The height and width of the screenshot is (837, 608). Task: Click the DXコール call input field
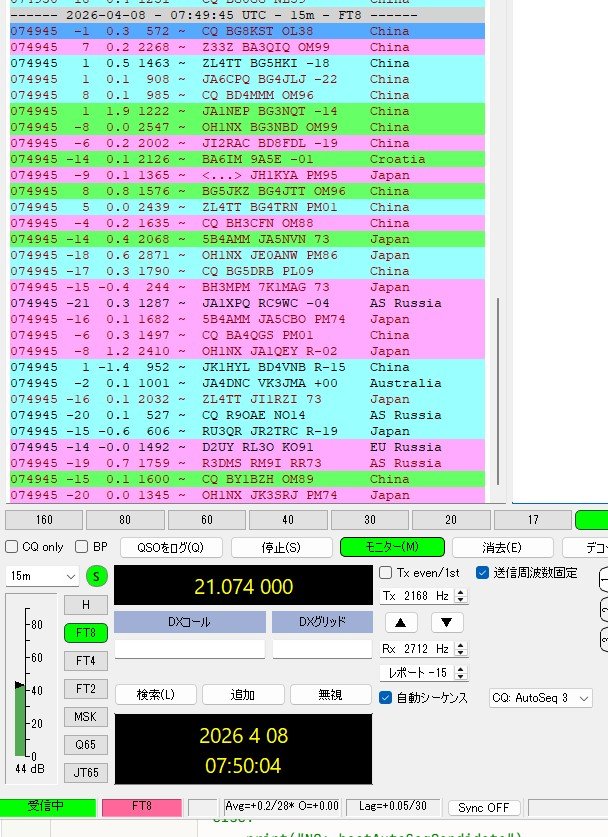[190, 649]
